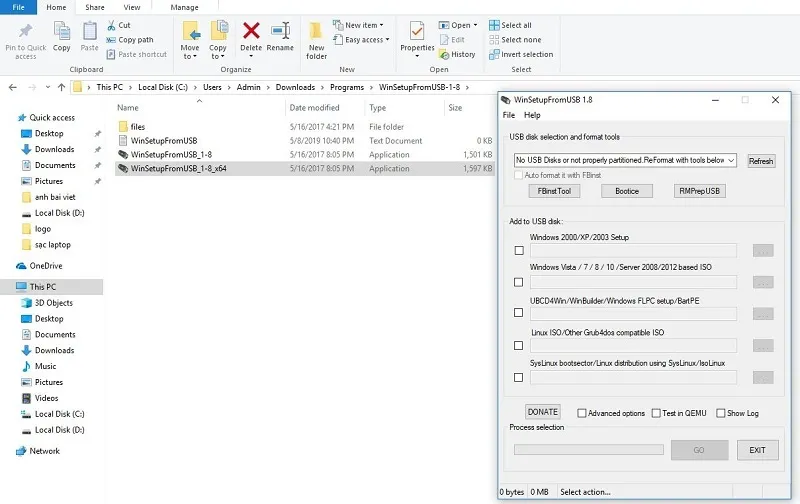The image size is (800, 504).
Task: Click Paste shortcut in ribbon
Action: tap(137, 54)
